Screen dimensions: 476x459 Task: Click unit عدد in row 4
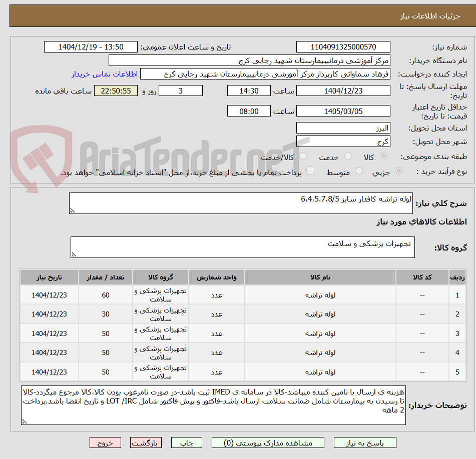(x=216, y=352)
